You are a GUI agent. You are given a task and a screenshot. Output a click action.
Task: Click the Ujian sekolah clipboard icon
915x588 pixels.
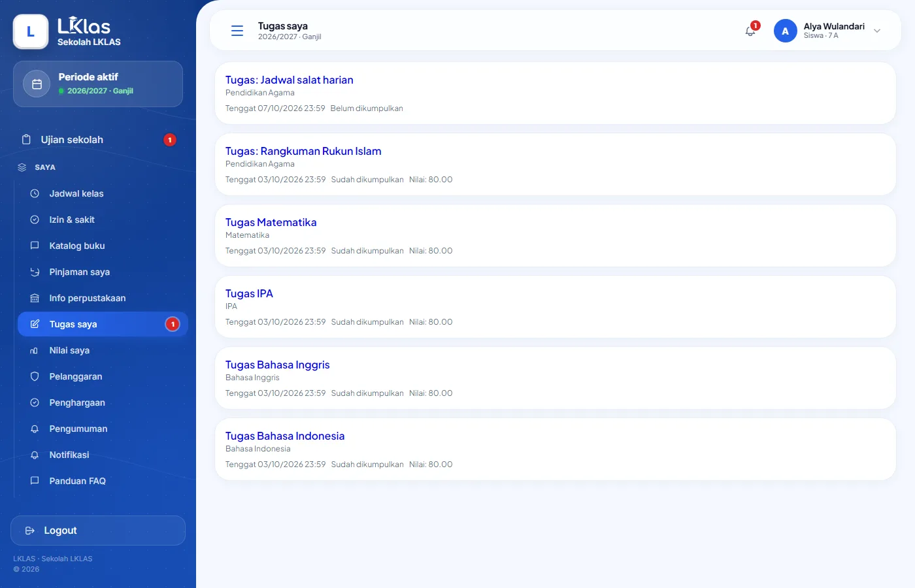point(26,140)
